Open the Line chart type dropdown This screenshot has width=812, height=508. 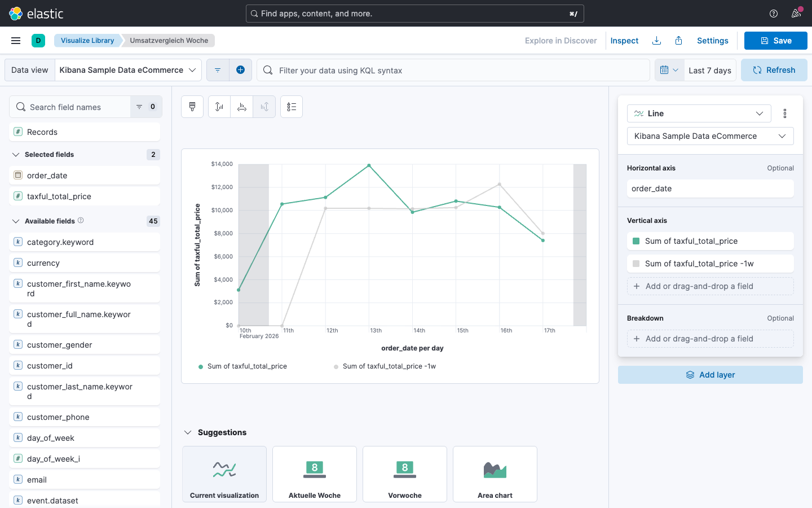699,113
